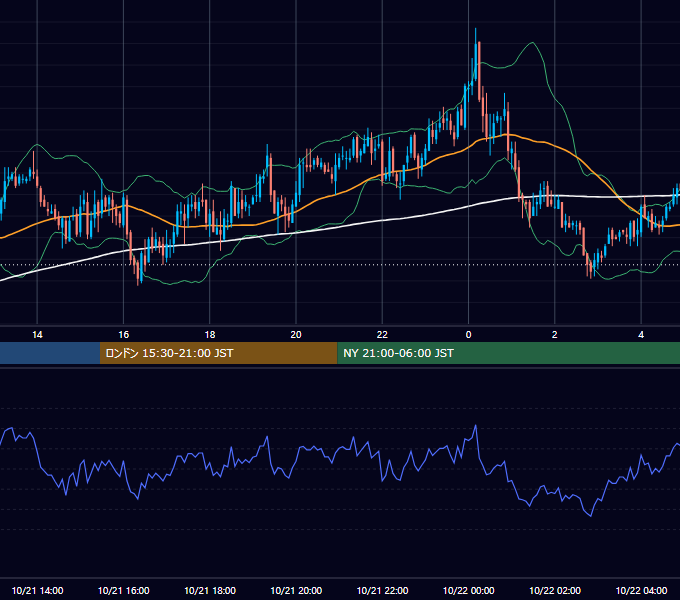Click the 22 hour axis label

(382, 335)
